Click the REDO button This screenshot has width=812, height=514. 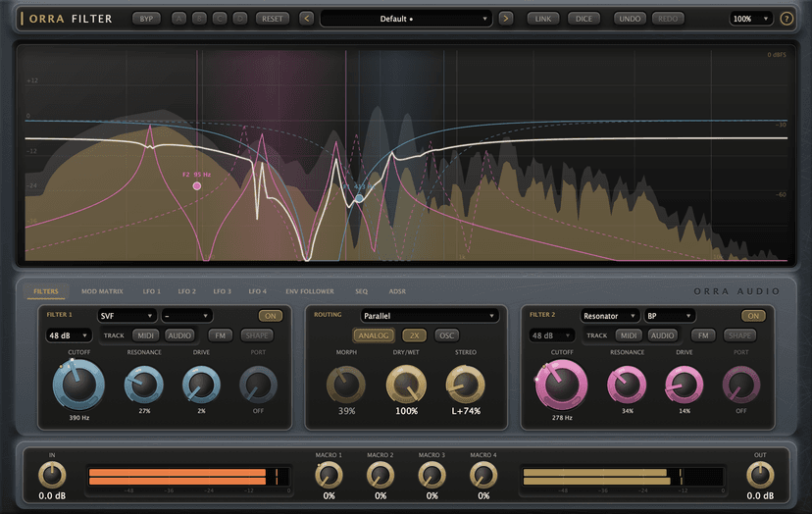click(668, 19)
